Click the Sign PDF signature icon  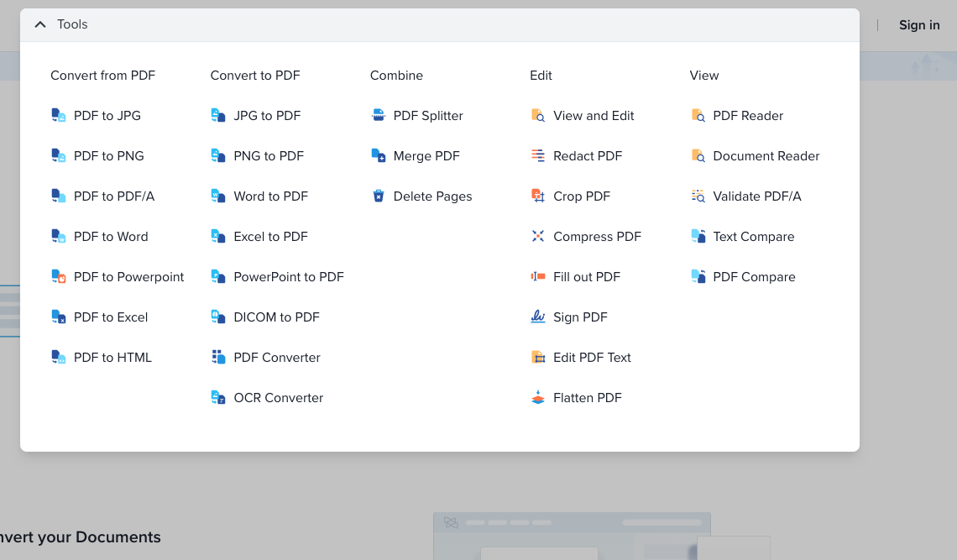[x=538, y=317]
